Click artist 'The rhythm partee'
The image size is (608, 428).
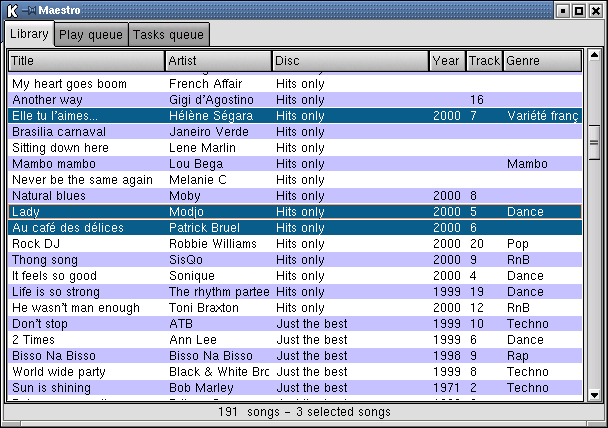[219, 292]
